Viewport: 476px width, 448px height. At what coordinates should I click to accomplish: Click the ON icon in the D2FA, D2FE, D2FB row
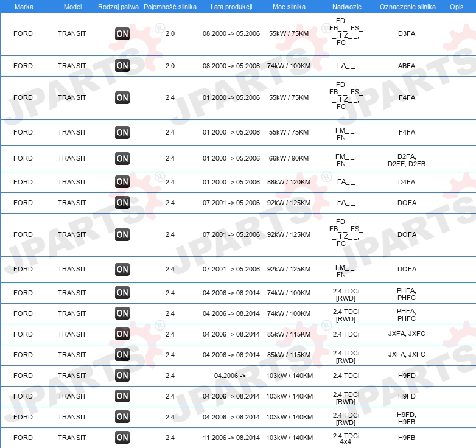pyautogui.click(x=122, y=158)
